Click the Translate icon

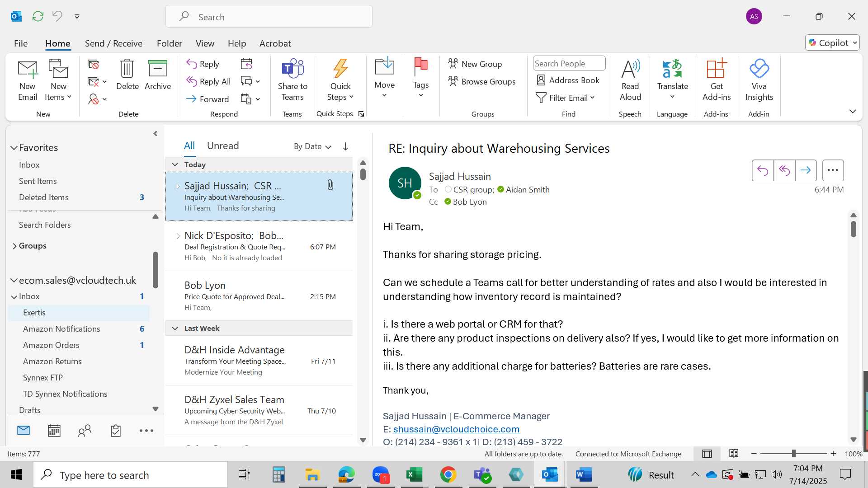672,69
